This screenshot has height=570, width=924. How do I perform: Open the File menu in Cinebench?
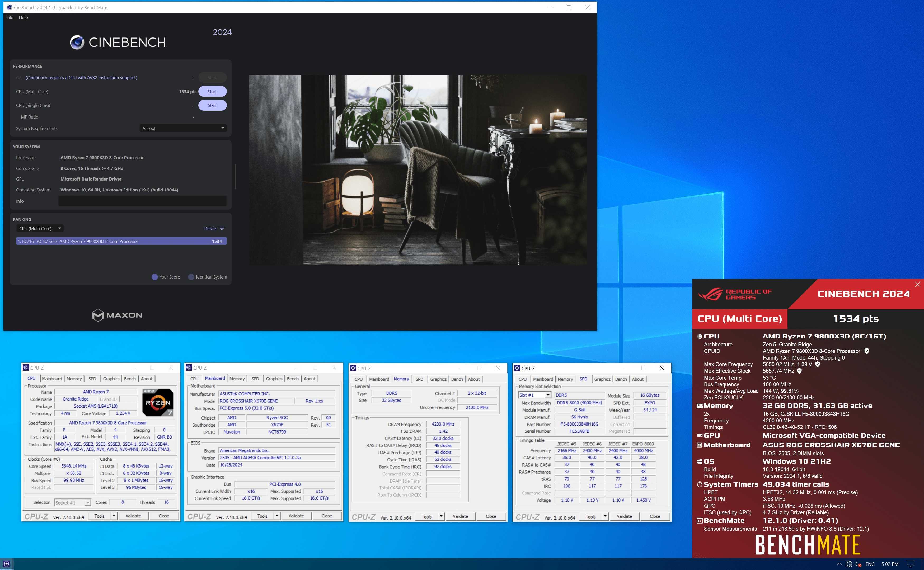point(10,17)
